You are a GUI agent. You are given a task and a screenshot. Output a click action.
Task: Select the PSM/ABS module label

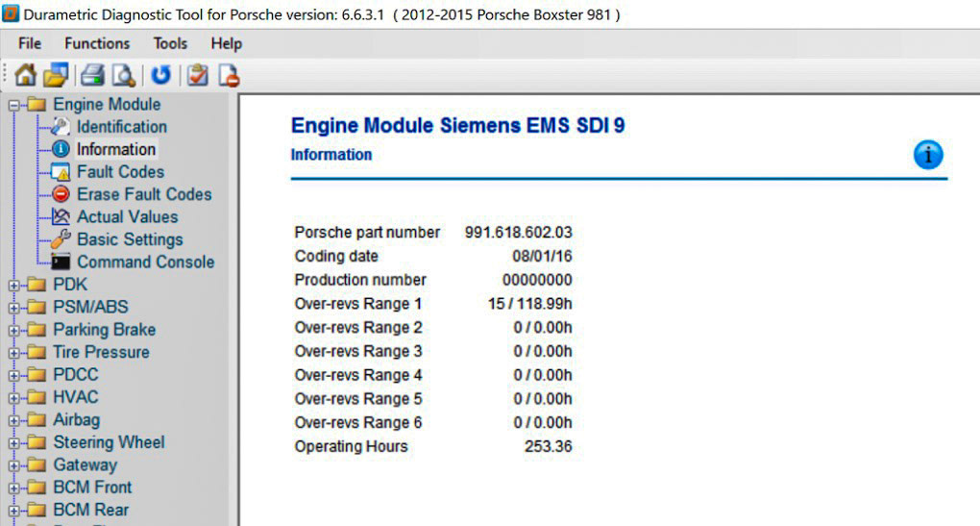(90, 307)
